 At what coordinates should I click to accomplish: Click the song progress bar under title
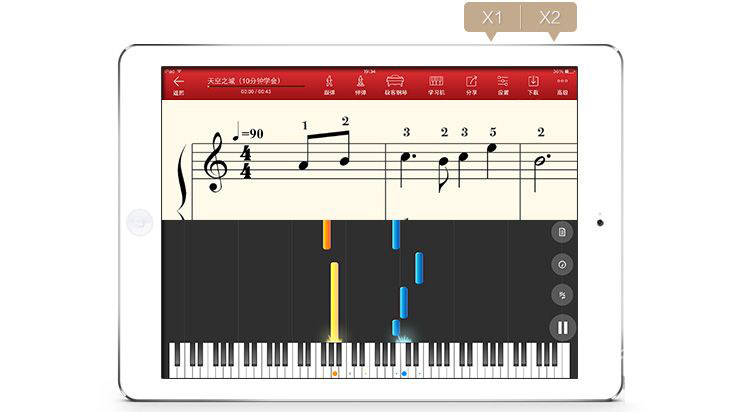pos(256,87)
